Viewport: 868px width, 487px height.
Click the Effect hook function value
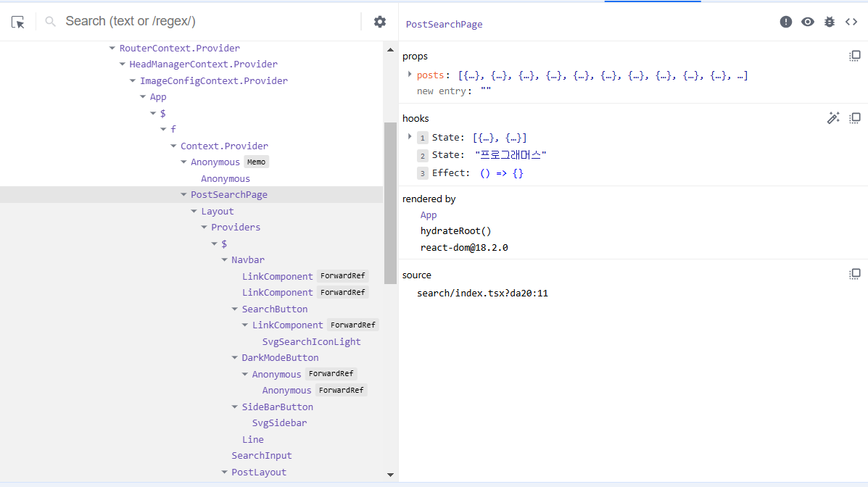(x=501, y=173)
